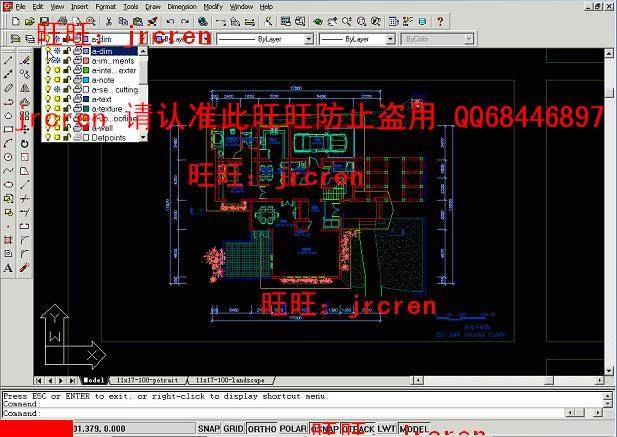
Task: Open the Help question mark icon
Action: pyautogui.click(x=440, y=21)
